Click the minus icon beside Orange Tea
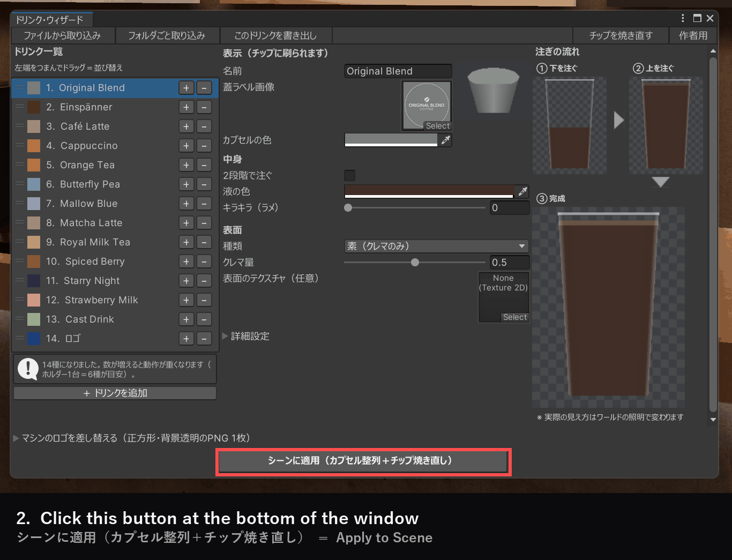732x560 pixels. point(204,165)
